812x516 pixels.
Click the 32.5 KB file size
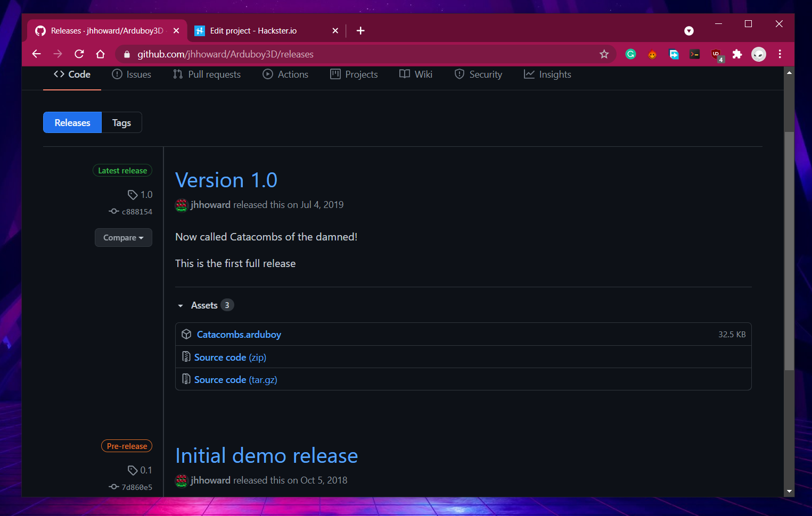tap(732, 334)
